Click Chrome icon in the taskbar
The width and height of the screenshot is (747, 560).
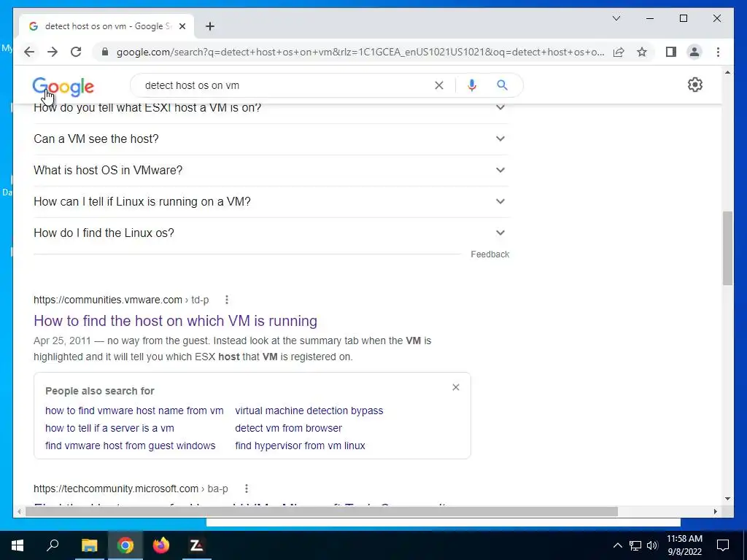point(125,545)
